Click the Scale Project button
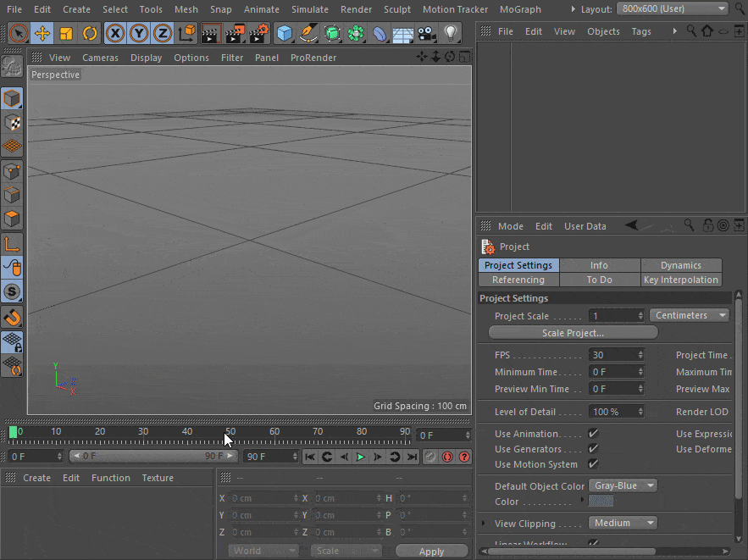The height and width of the screenshot is (560, 748). (573, 333)
